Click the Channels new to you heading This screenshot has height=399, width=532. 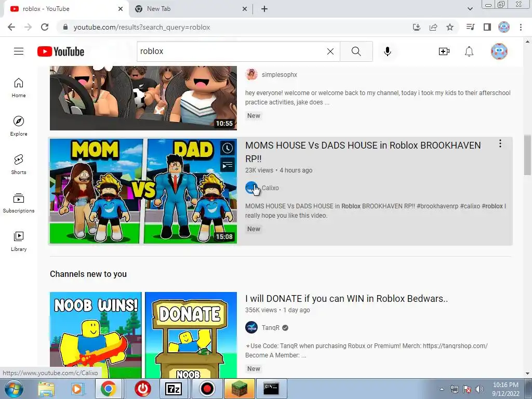[x=88, y=274]
